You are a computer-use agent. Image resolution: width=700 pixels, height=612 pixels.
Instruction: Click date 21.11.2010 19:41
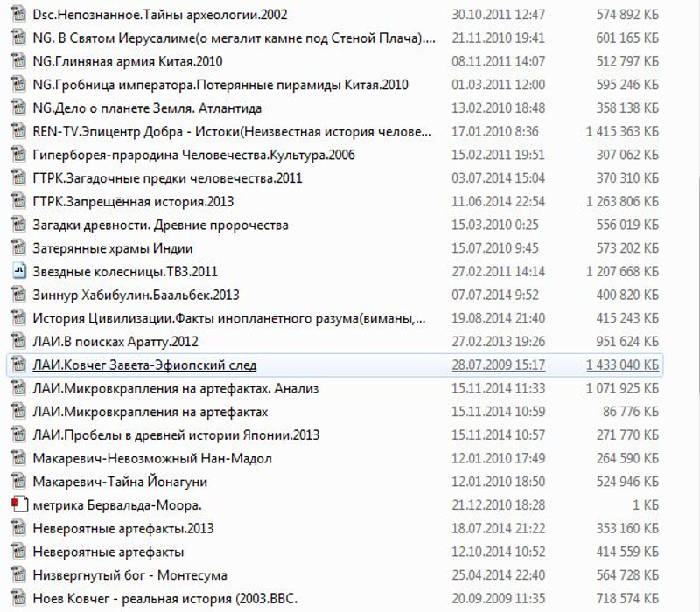coord(498,38)
